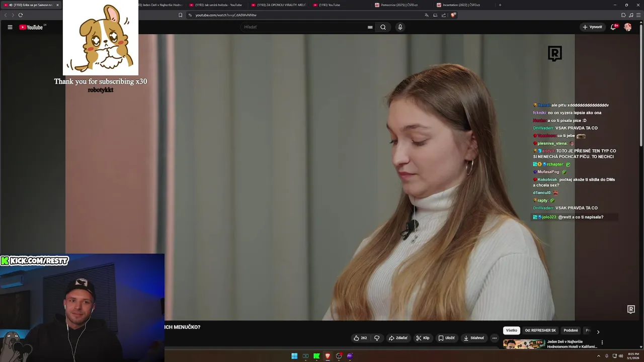This screenshot has height=362, width=644.
Task: Switch to Incantation (2022) ČSFD tab
Action: [464, 5]
